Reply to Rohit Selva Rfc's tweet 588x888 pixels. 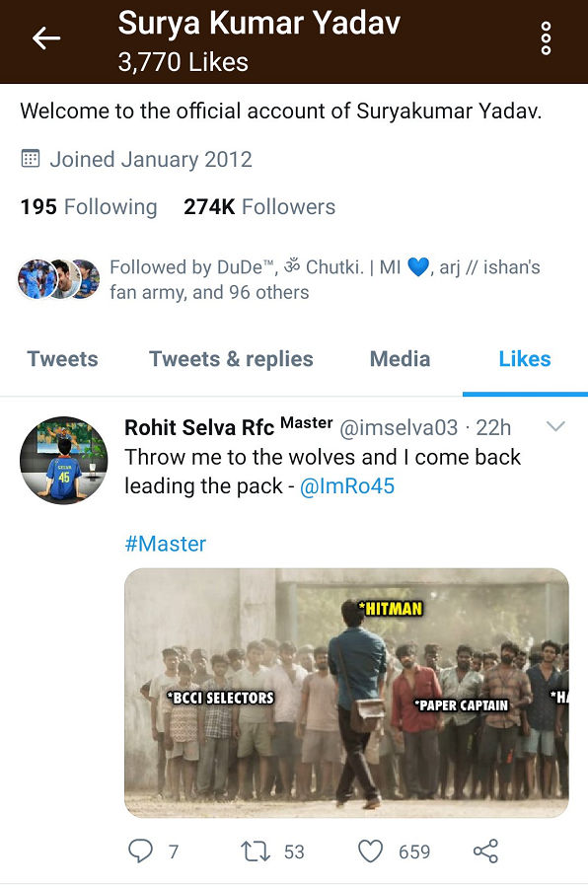pyautogui.click(x=141, y=851)
